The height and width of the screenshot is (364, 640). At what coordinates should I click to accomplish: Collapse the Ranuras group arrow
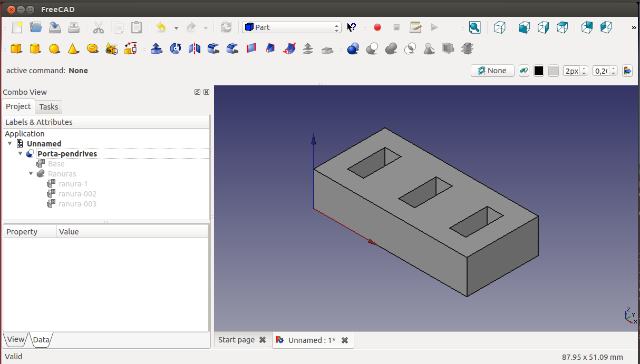pos(31,174)
